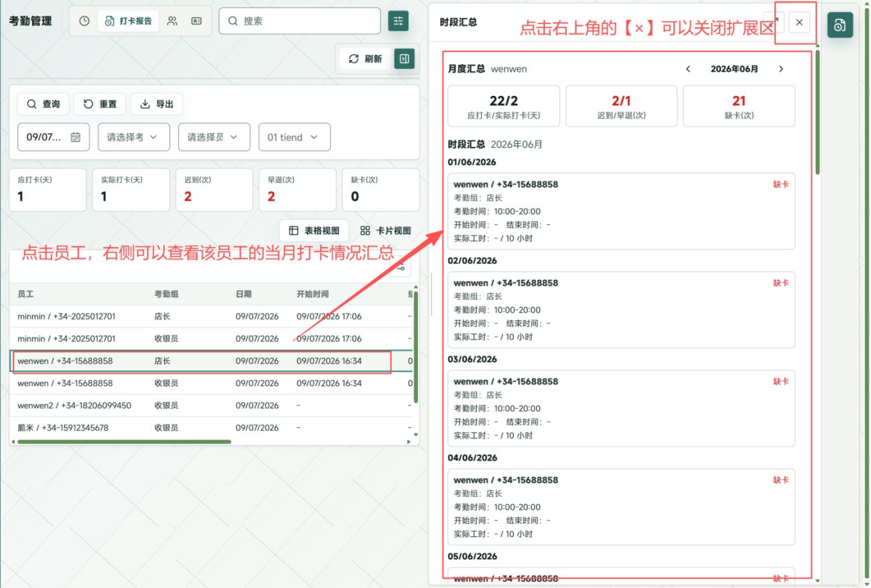Image resolution: width=871 pixels, height=588 pixels.
Task: Select the wenwen2 / +34-18206099450 row
Action: [211, 406]
